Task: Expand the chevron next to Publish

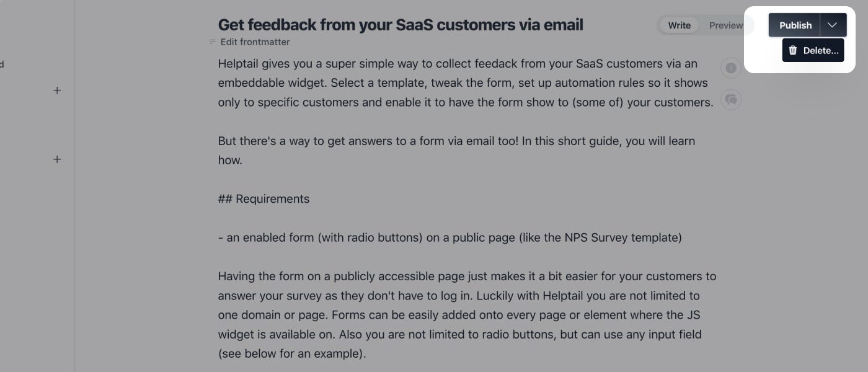Action: tap(833, 25)
